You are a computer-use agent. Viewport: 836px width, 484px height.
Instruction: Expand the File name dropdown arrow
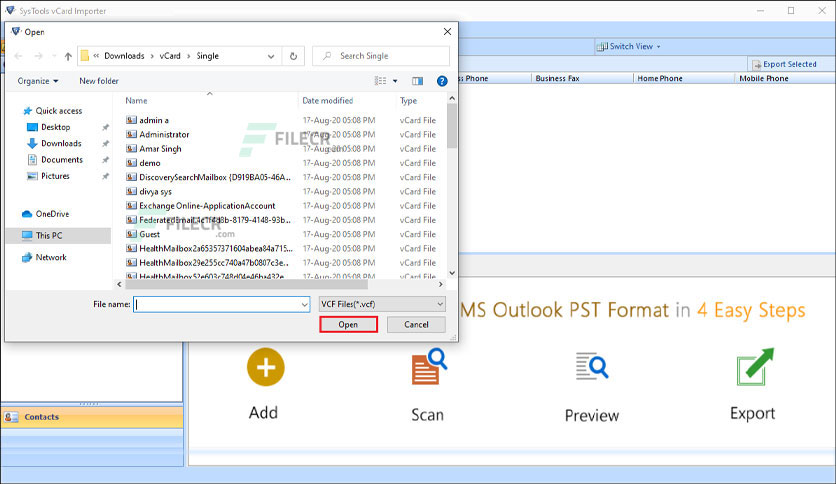coord(304,304)
